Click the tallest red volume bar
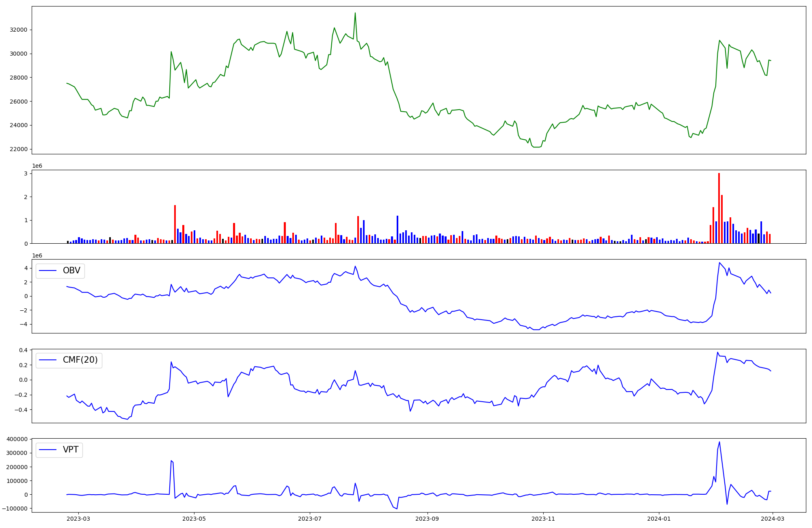 click(x=719, y=208)
